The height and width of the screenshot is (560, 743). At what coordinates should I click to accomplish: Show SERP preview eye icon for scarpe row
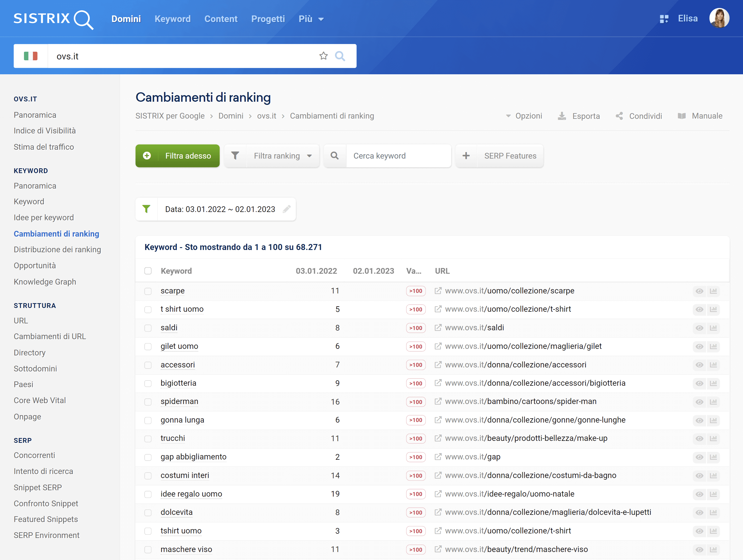point(699,291)
